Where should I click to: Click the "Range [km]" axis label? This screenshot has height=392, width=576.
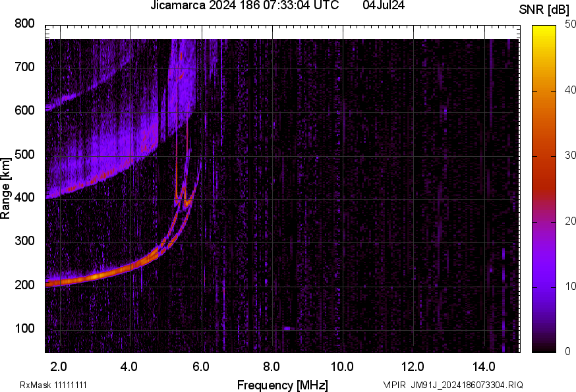[x=5, y=188]
